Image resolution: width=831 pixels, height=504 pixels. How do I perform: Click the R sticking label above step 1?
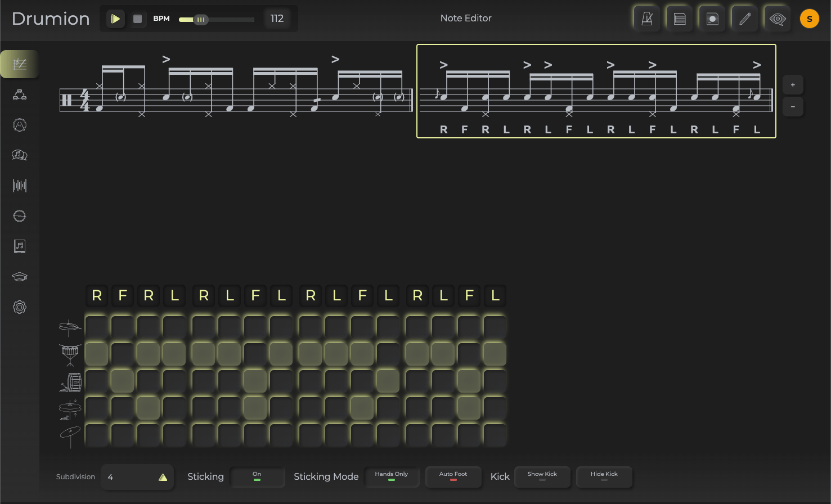click(x=97, y=296)
